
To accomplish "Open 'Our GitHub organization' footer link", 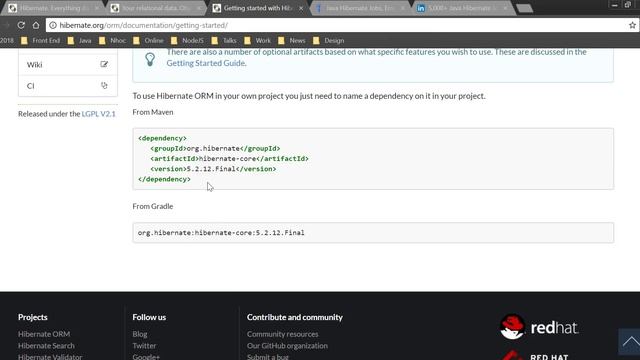I will 287,346.
